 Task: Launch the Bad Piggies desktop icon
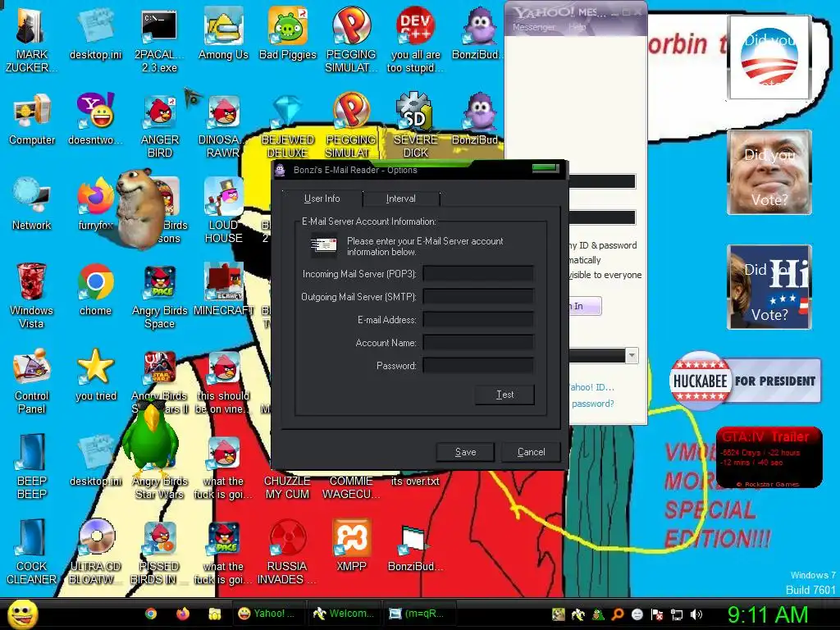pyautogui.click(x=288, y=33)
